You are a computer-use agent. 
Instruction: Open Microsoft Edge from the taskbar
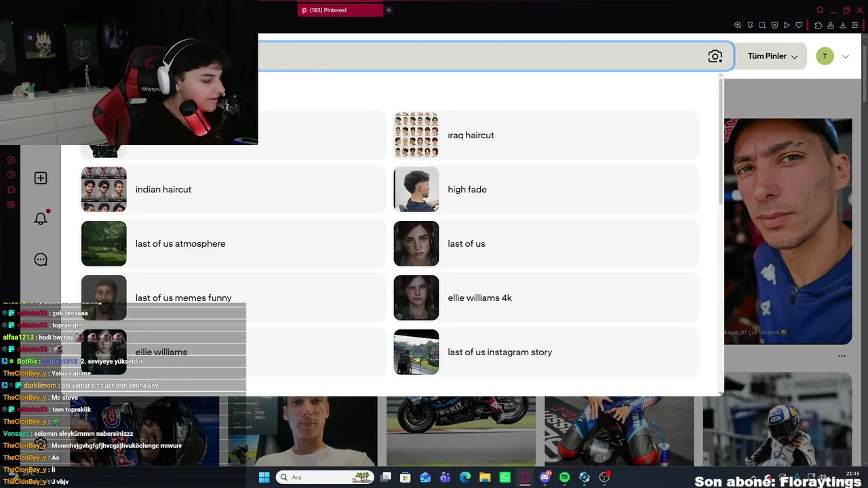465,477
